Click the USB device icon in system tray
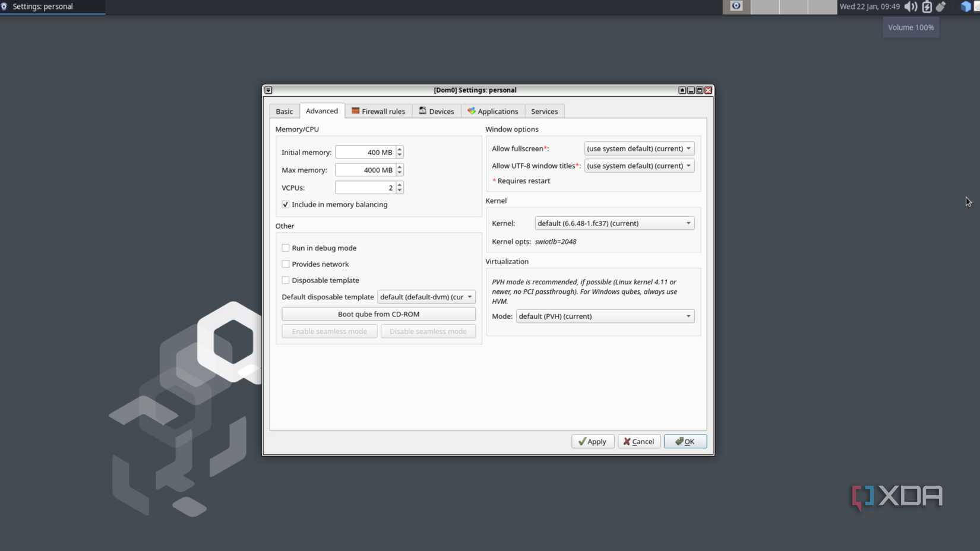 click(x=941, y=7)
